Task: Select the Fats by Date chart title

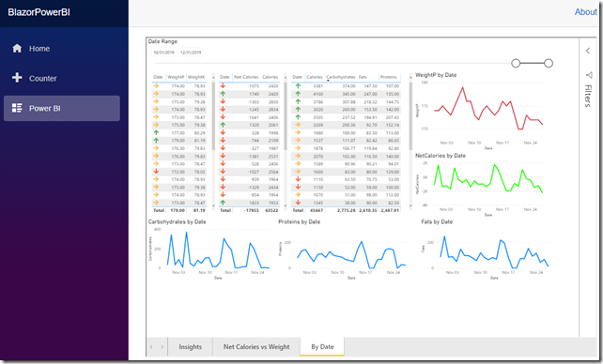Action: click(x=437, y=221)
